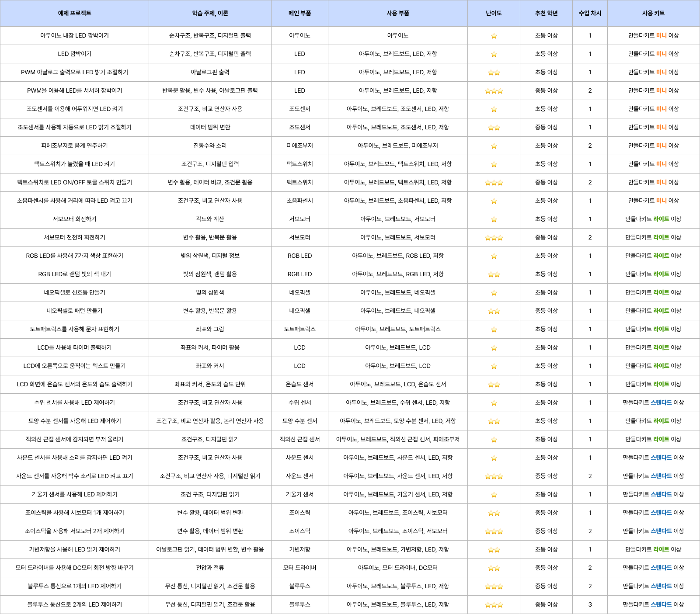Click '만들다키트 스탠다드 이상' in the 수위 센서 row
The height and width of the screenshot is (614, 700).
click(x=653, y=402)
